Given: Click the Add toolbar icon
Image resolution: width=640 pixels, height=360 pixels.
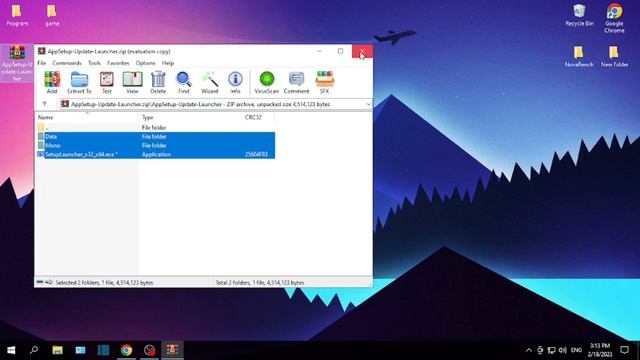Looking at the screenshot, I should (52, 82).
